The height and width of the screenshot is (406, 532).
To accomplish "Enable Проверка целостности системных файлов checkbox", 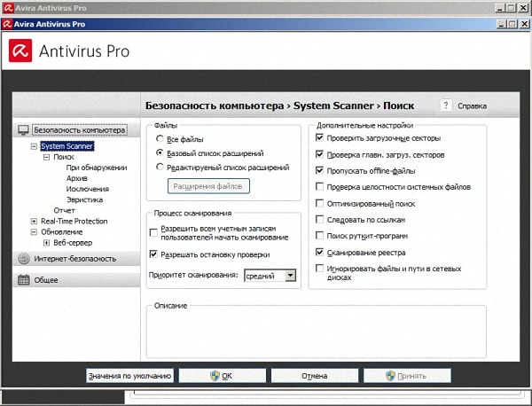I will (x=319, y=187).
